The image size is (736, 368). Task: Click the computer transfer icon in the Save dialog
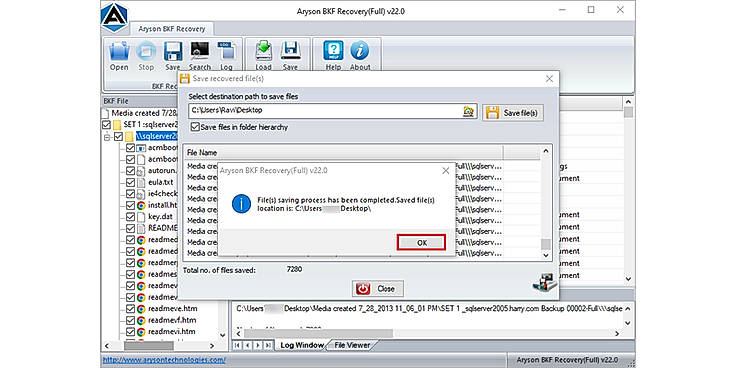tap(544, 283)
